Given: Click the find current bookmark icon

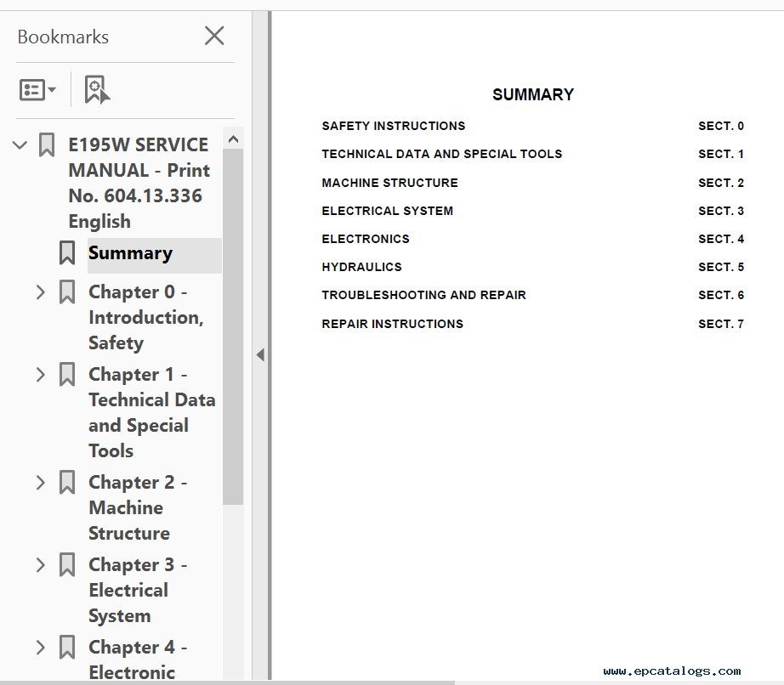Looking at the screenshot, I should click(97, 90).
